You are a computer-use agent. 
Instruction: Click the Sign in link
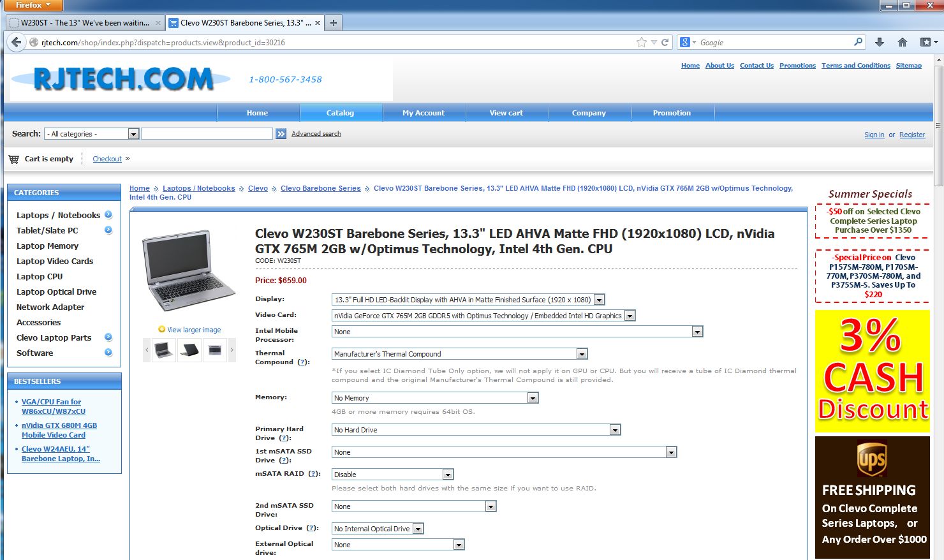point(874,135)
